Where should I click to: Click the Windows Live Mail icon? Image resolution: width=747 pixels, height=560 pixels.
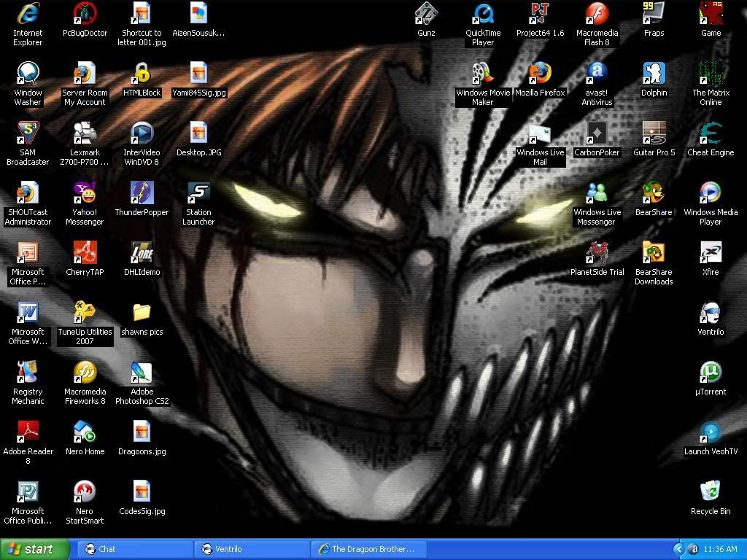pos(540,133)
